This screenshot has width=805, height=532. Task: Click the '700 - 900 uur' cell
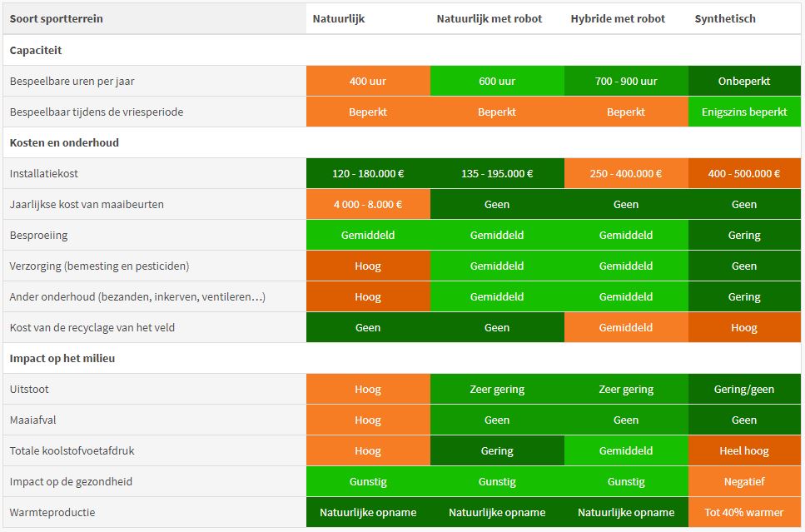click(x=626, y=81)
